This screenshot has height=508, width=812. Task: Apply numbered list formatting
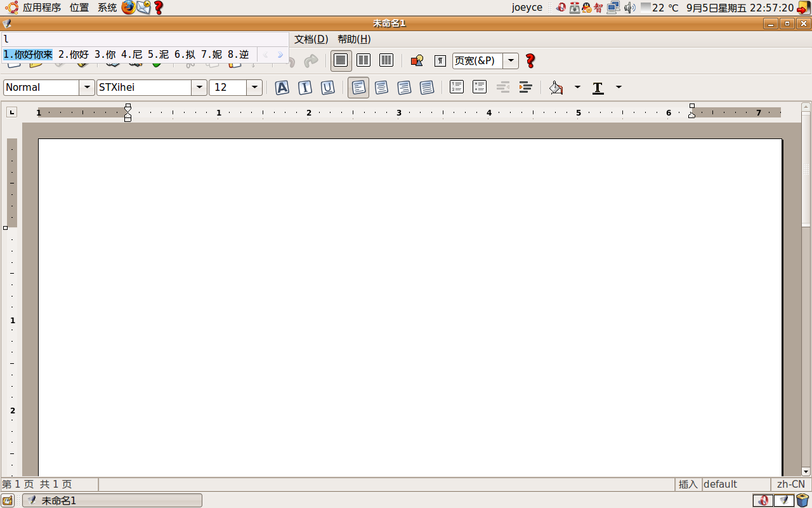click(457, 87)
